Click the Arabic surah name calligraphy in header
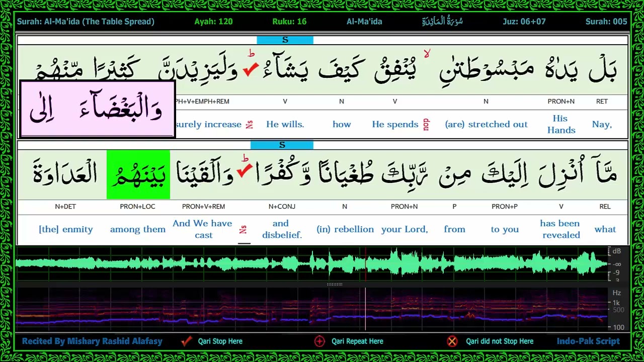This screenshot has width=644, height=362. pyautogui.click(x=442, y=22)
